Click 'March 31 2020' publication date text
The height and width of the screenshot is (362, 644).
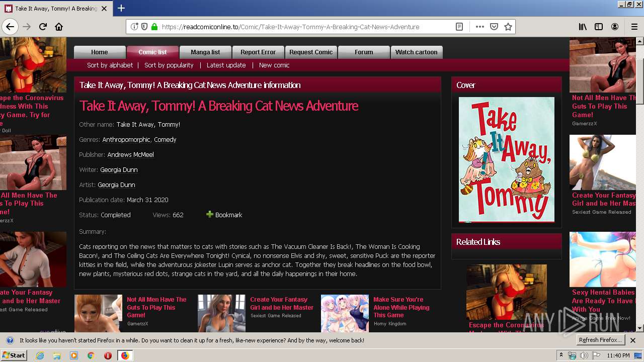[147, 200]
